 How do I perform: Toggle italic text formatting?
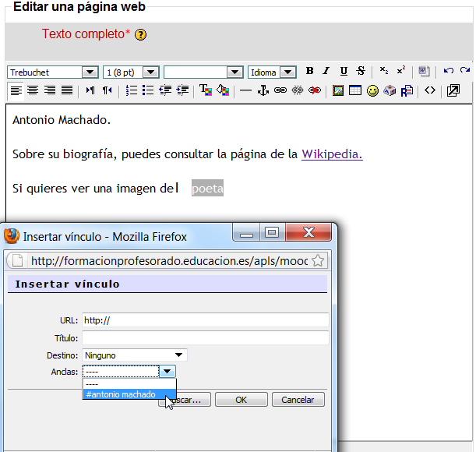(326, 71)
